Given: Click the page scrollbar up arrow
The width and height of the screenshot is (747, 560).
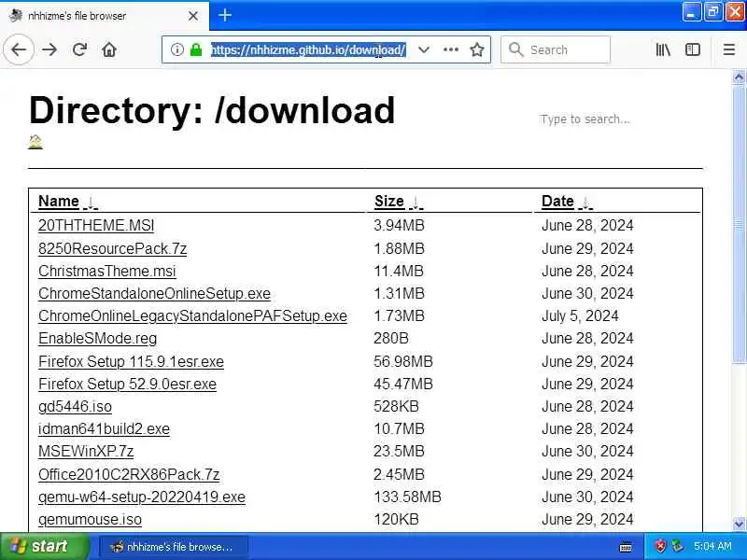Looking at the screenshot, I should (739, 77).
